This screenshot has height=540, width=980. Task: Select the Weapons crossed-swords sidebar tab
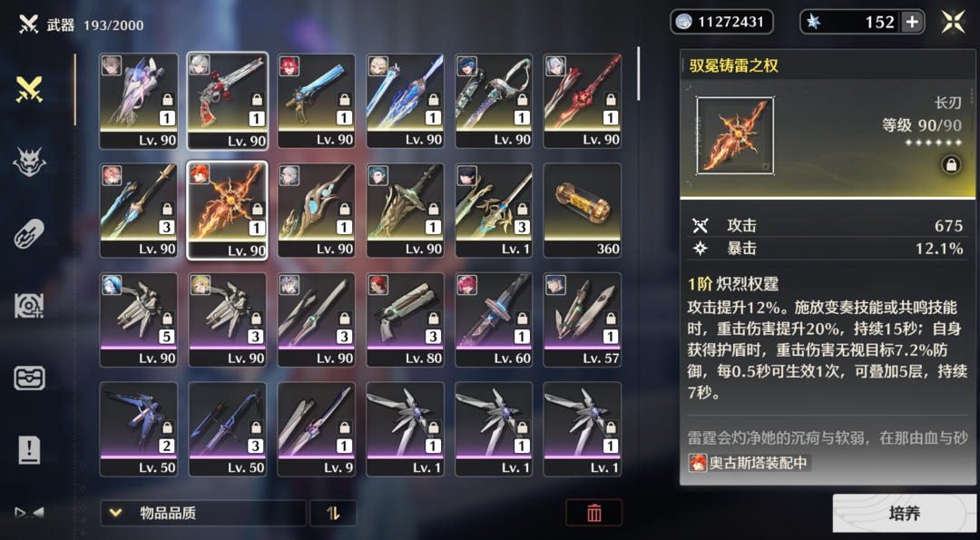point(29,89)
